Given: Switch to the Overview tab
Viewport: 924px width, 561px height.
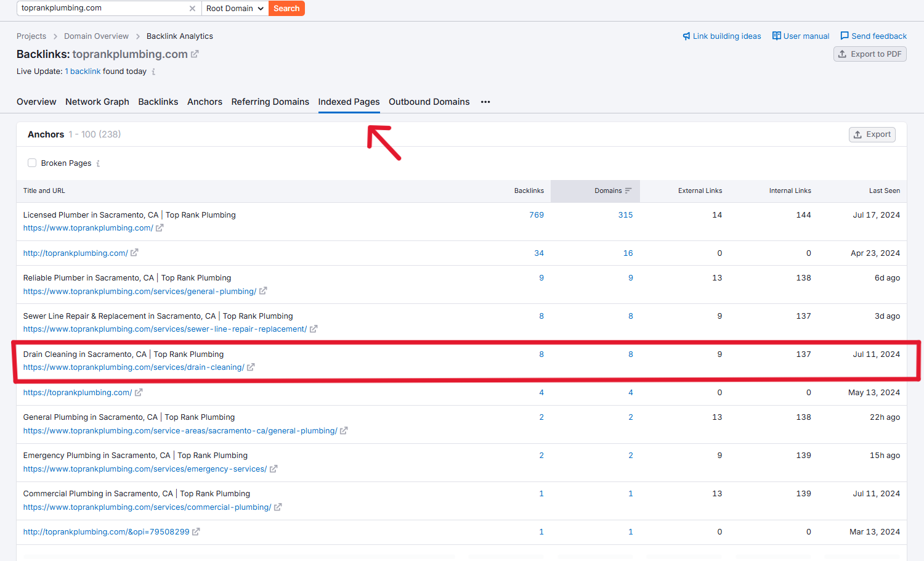Looking at the screenshot, I should [x=36, y=102].
